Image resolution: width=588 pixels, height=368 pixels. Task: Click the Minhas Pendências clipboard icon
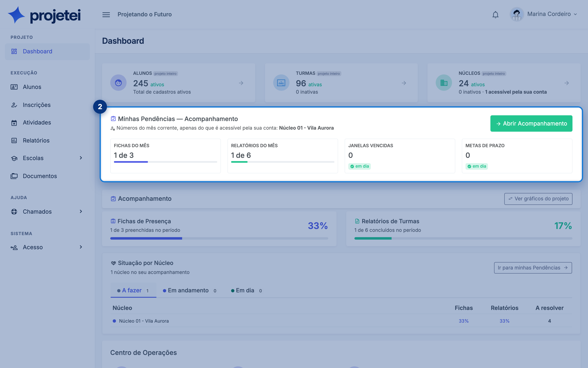pyautogui.click(x=113, y=119)
